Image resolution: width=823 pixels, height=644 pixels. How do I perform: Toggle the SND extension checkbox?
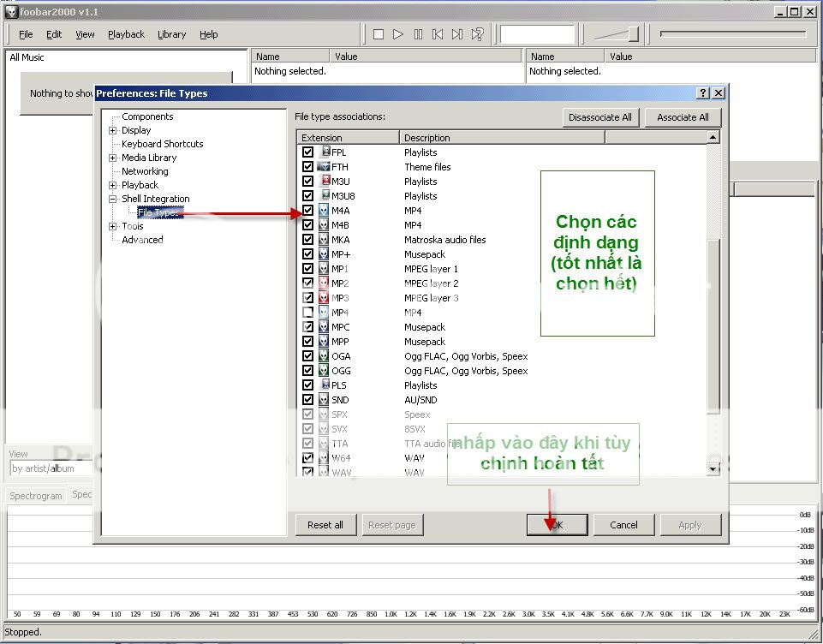(x=308, y=400)
